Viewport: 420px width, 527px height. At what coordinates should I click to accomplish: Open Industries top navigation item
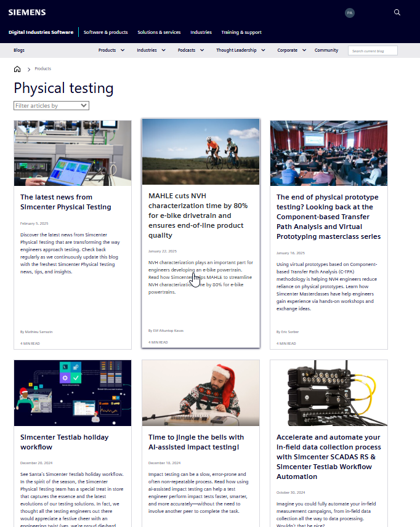click(201, 32)
